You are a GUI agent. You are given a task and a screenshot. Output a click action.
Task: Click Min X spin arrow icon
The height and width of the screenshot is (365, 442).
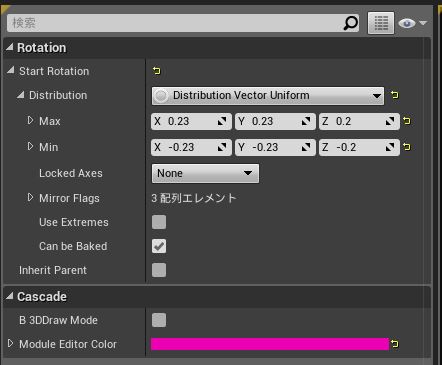pos(222,147)
